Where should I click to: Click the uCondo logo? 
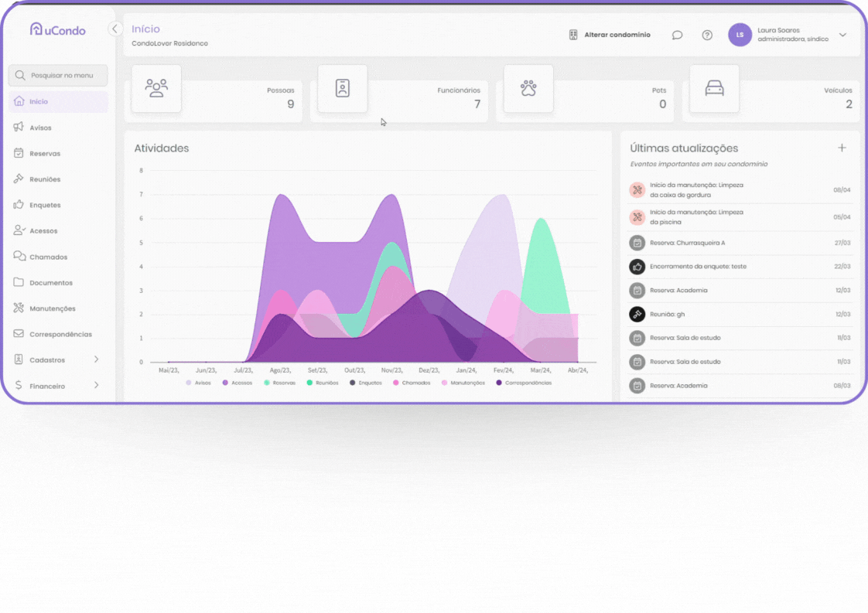tap(57, 29)
